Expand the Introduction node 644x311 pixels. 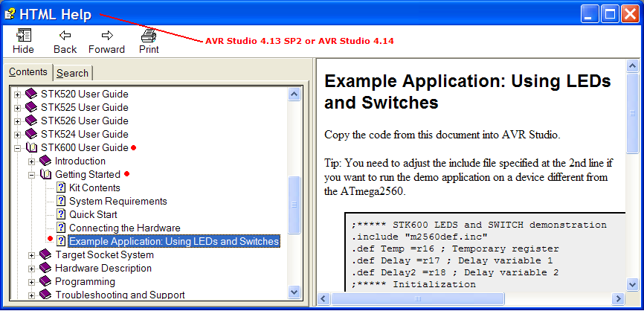(32, 162)
